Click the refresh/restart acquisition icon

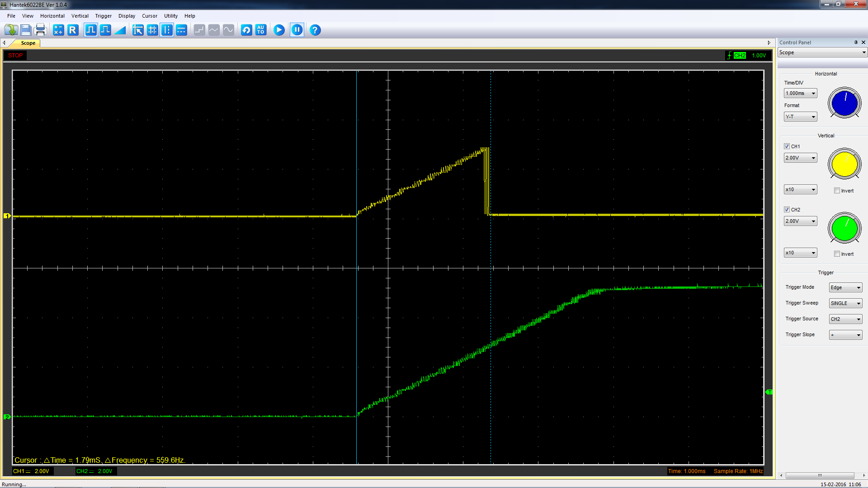click(246, 30)
